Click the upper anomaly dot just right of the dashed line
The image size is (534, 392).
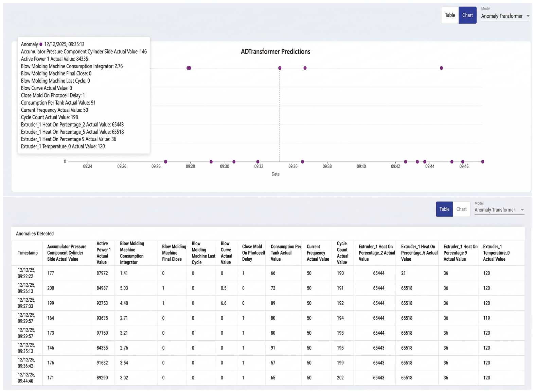click(305, 68)
